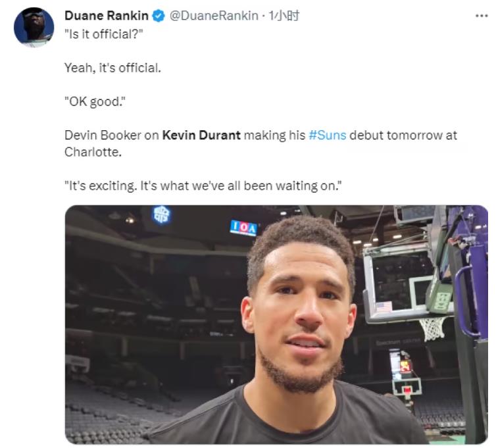Click the IOA sign in the video

(x=244, y=228)
